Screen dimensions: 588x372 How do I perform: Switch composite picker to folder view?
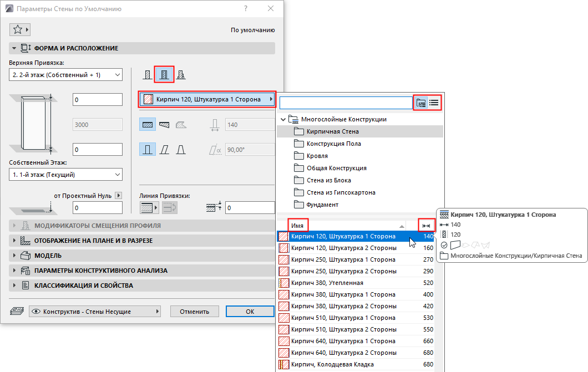421,103
